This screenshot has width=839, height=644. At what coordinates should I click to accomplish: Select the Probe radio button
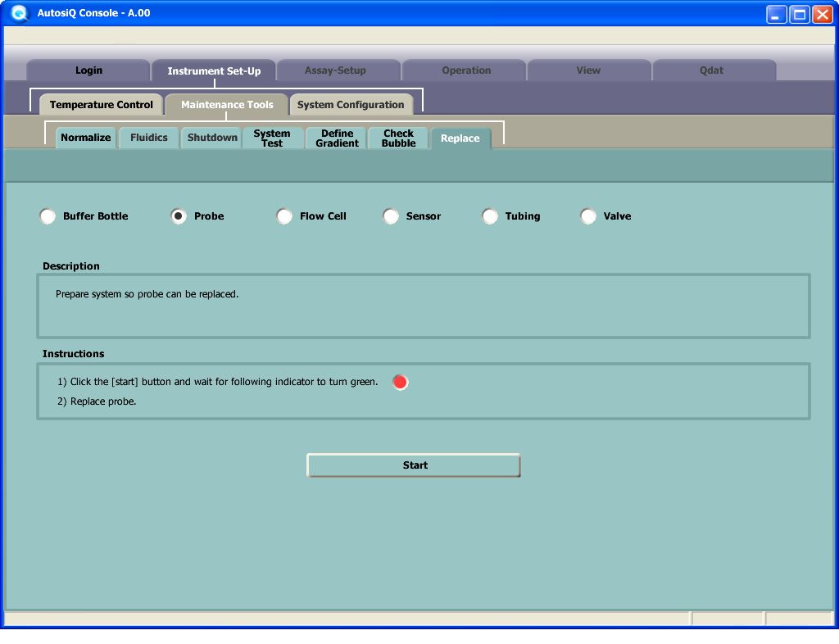(179, 216)
